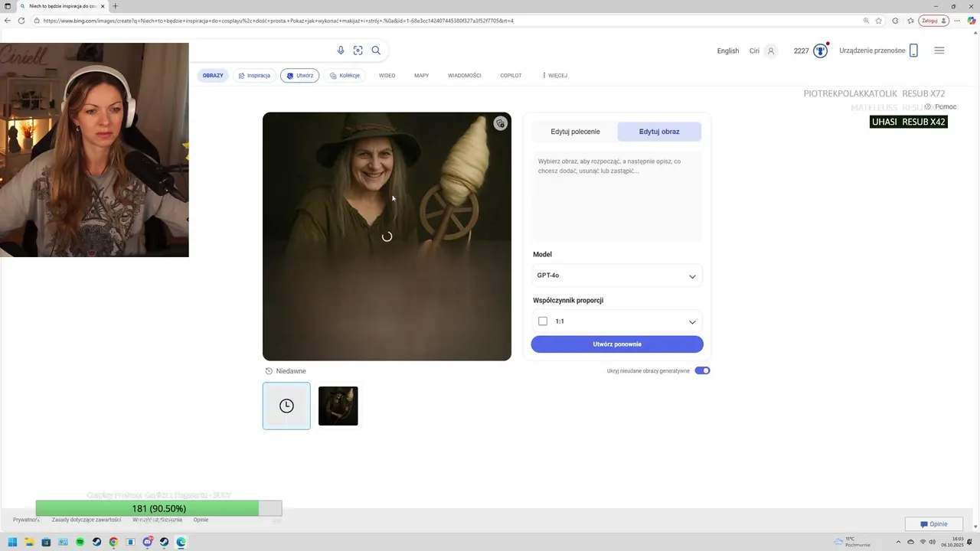
Task: Switch to the Edytuj obraz tab
Action: coord(659,132)
